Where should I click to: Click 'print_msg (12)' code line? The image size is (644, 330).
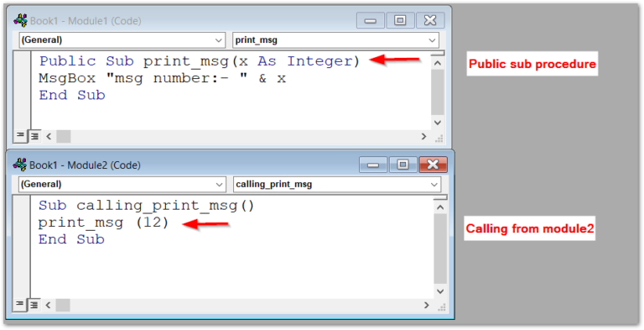click(x=103, y=223)
